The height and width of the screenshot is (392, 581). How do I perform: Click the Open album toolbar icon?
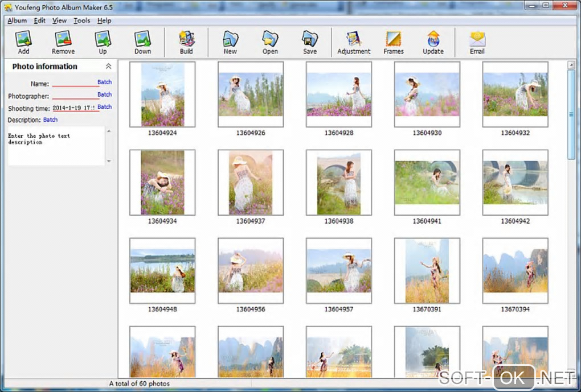click(x=270, y=42)
